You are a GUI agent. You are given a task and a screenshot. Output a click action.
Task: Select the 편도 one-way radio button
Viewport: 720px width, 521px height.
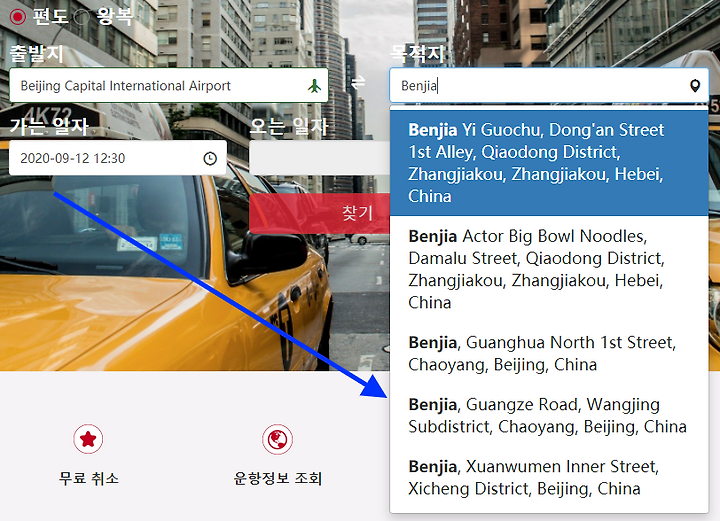(x=18, y=17)
